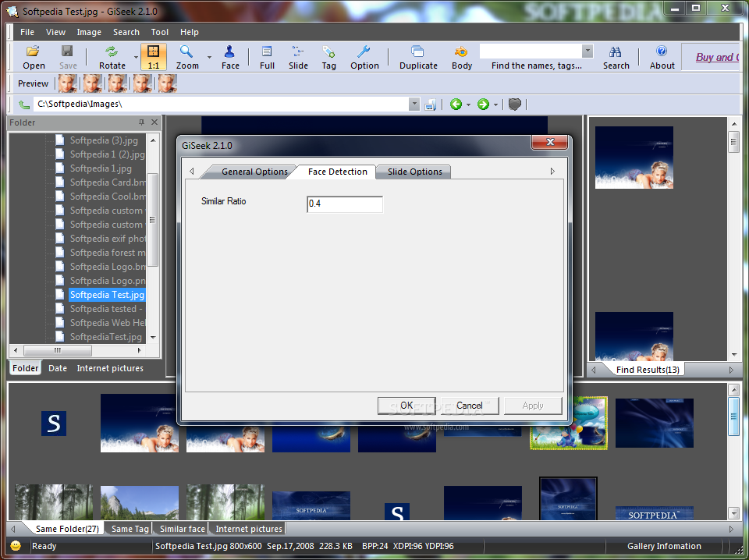The image size is (749, 560).
Task: Go forward with green right arrow
Action: pyautogui.click(x=483, y=104)
